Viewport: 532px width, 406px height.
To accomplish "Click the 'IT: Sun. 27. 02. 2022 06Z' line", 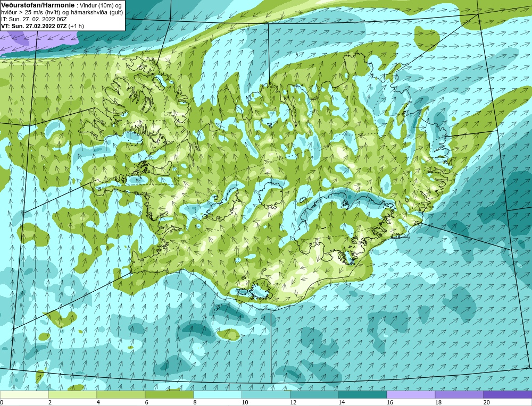I will (34, 19).
